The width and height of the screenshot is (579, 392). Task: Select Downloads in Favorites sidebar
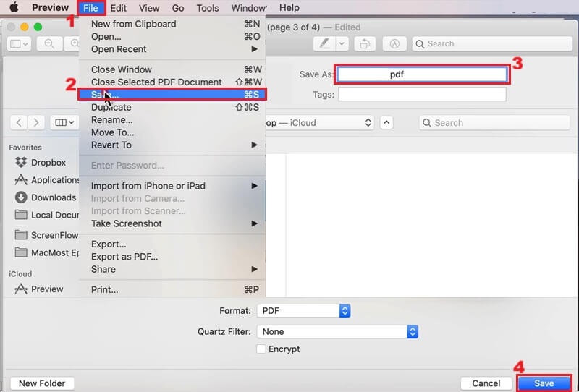click(46, 197)
